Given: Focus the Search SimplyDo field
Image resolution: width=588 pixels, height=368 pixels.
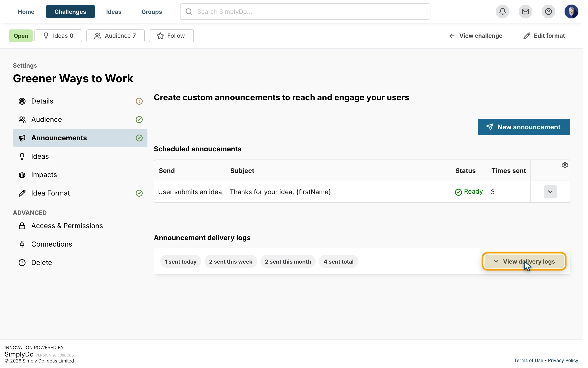Looking at the screenshot, I should pos(305,11).
